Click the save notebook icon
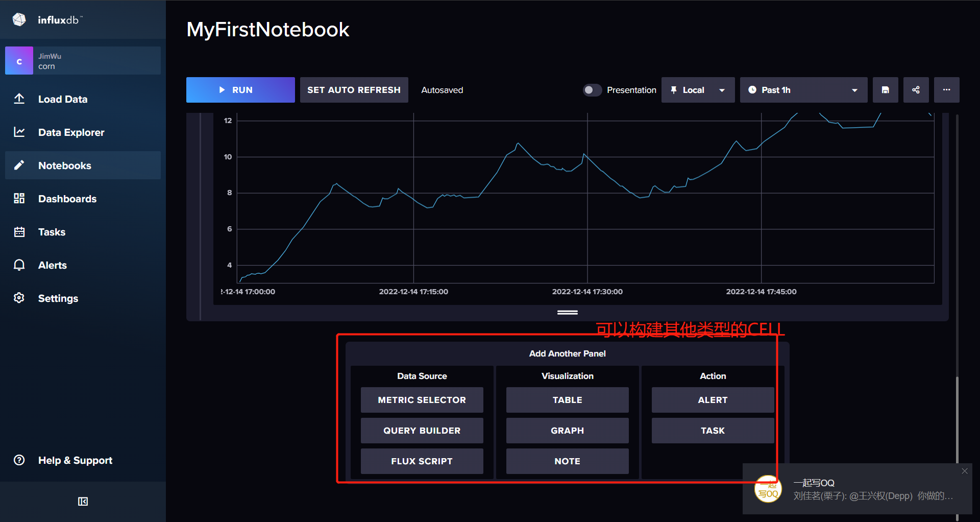Viewport: 980px width, 522px height. 886,90
